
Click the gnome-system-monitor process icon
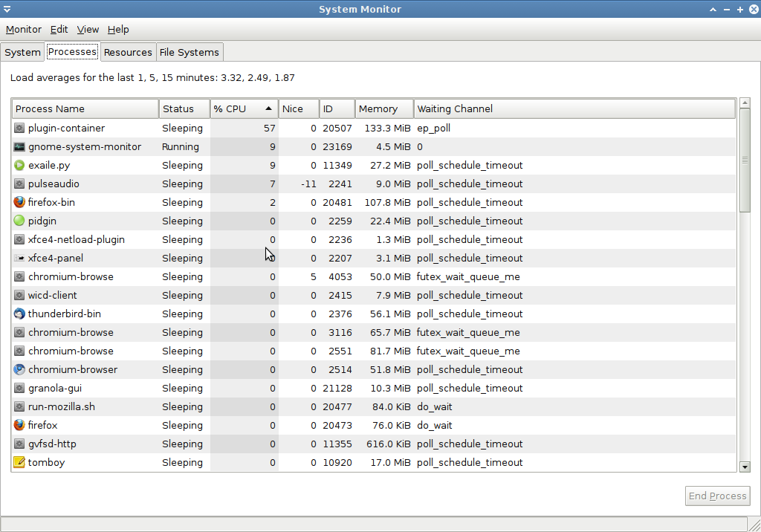(x=19, y=146)
